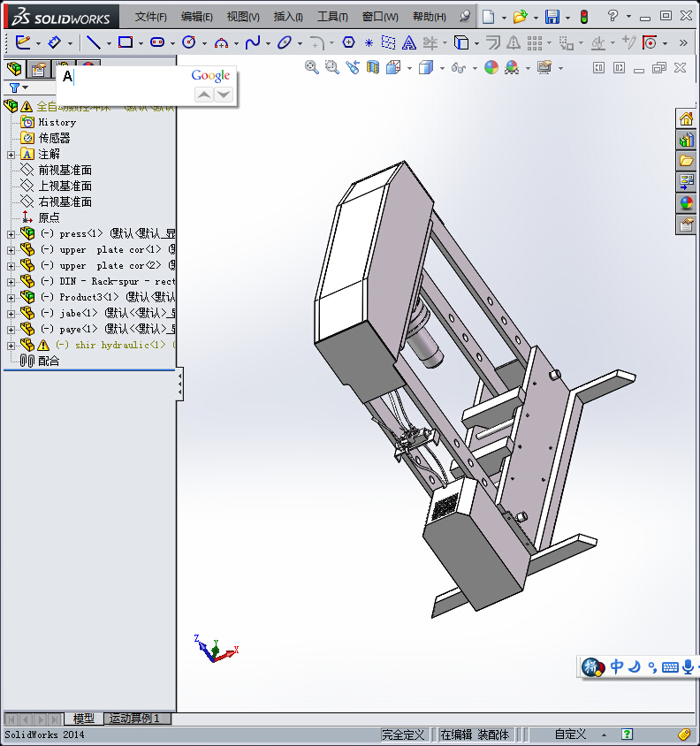
Task: Expand the Product3<1> component node
Action: [x=11, y=298]
